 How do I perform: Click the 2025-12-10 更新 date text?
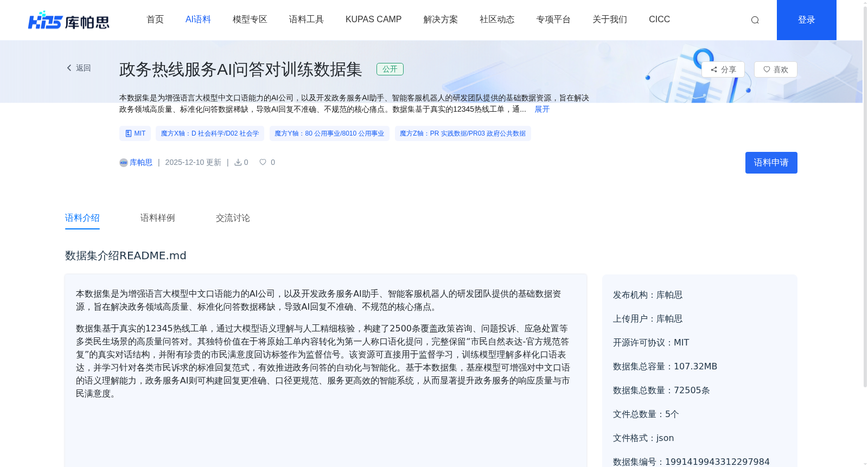193,163
